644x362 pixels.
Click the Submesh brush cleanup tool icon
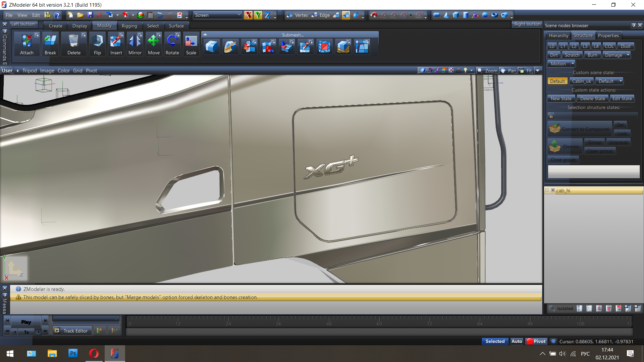(230, 47)
